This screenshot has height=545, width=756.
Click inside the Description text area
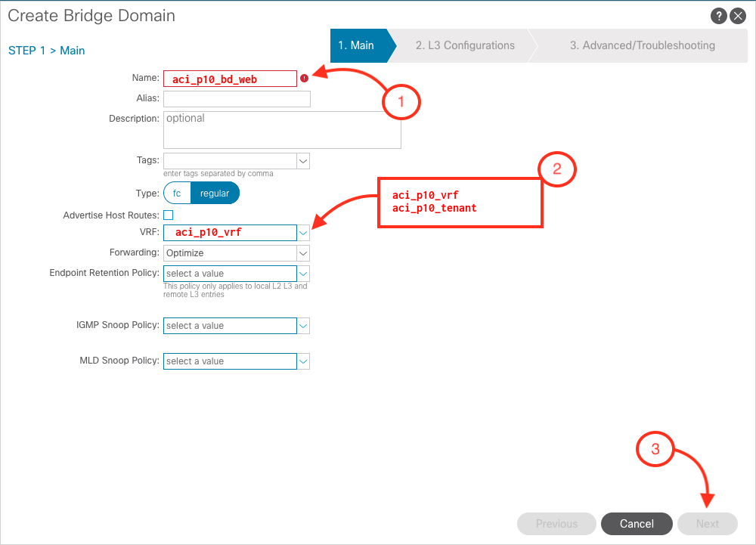coord(282,130)
